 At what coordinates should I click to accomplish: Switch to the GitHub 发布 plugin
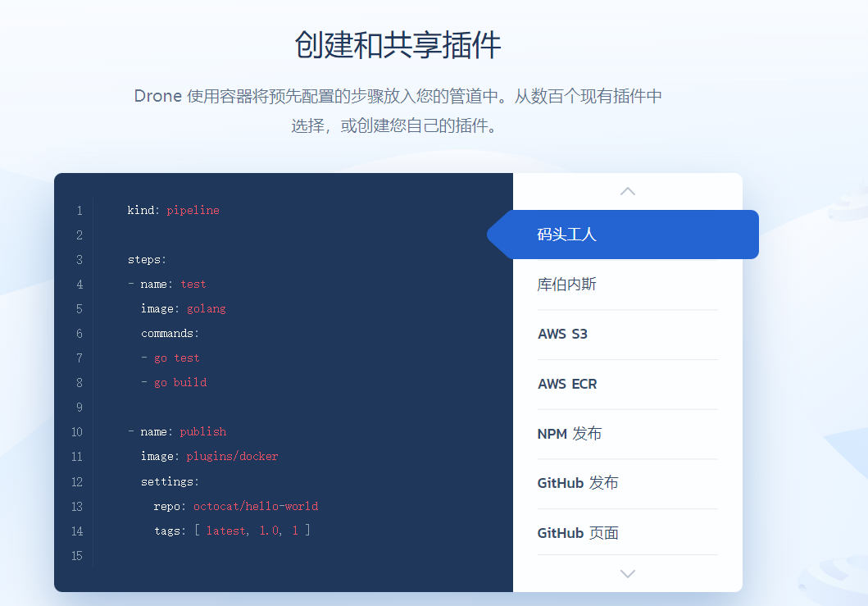[x=628, y=484]
